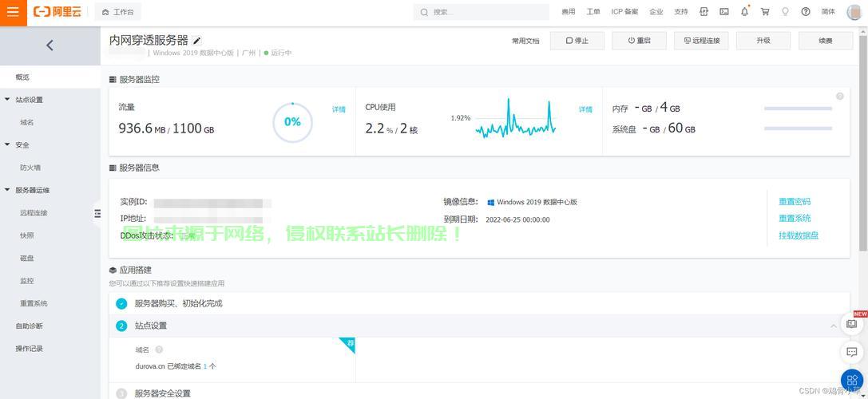Select 概览 in the sidebar
Screen dimensions: 868x399
(50, 77)
